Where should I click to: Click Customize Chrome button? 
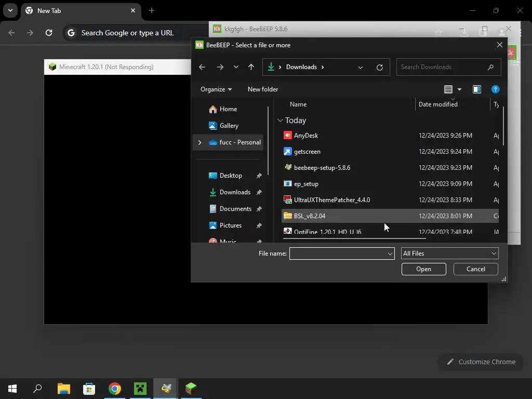pos(481,362)
